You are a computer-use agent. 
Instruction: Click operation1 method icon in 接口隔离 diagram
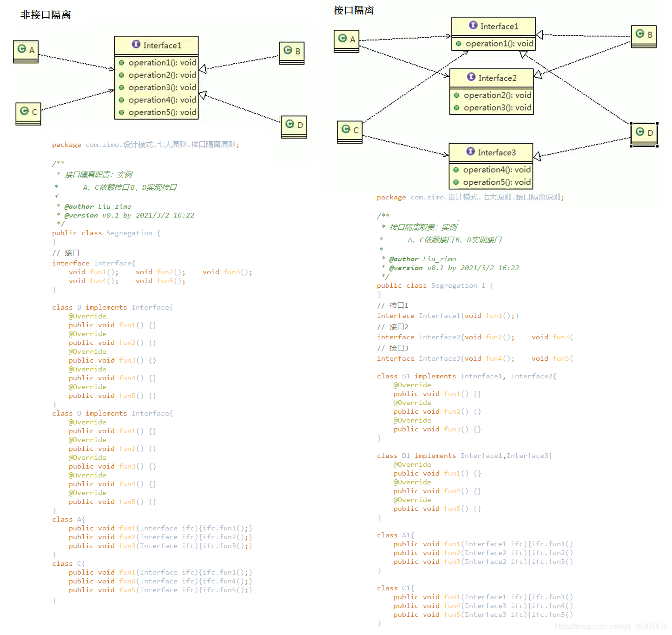pos(459,44)
